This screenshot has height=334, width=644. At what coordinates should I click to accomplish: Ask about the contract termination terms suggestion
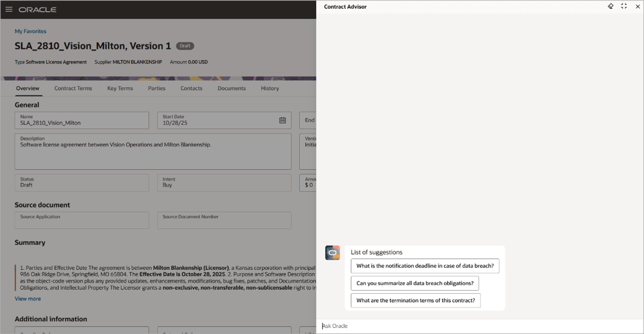tap(415, 300)
